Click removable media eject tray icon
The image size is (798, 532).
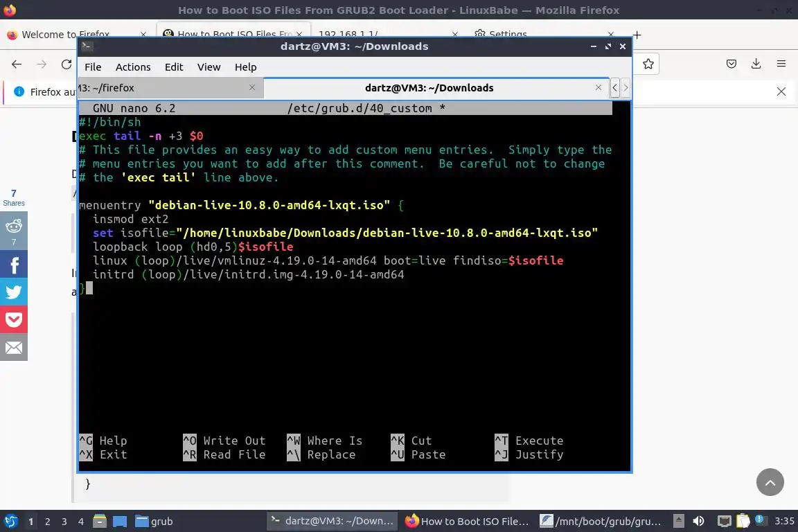678,521
